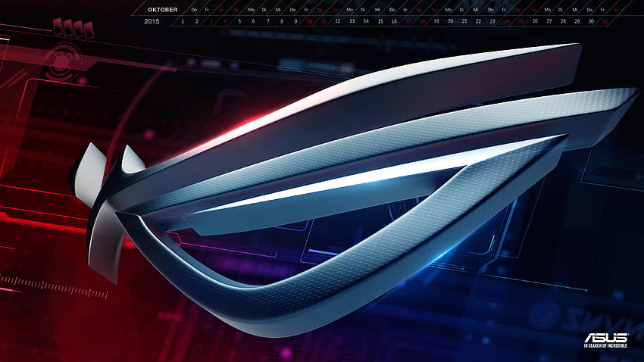
Task: Select date 14 in the calendar
Action: click(x=366, y=21)
